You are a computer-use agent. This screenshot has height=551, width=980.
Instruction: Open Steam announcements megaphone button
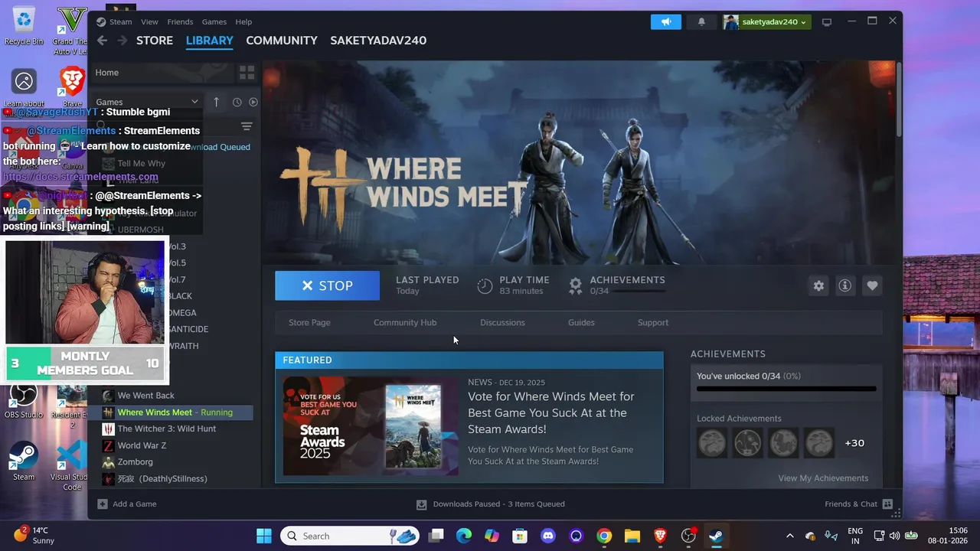[x=666, y=21]
